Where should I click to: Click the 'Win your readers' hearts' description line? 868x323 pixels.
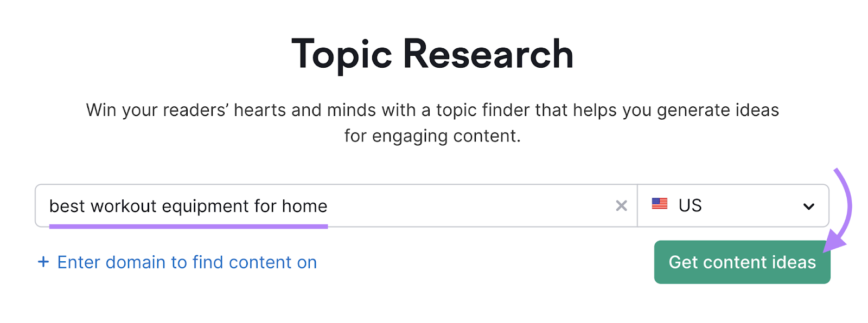[x=432, y=110]
